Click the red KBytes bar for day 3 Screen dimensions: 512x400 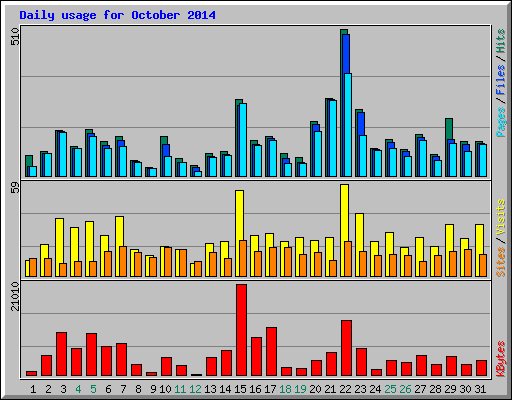(61, 354)
